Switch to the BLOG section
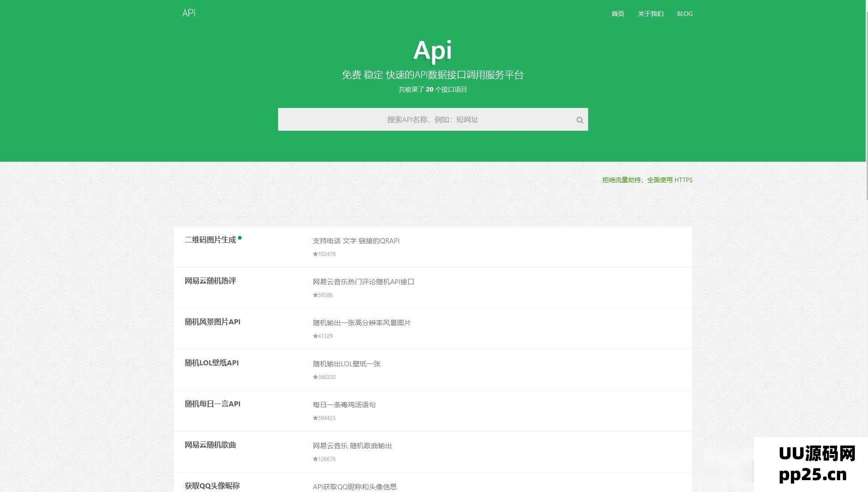Image resolution: width=868 pixels, height=492 pixels. (x=684, y=14)
